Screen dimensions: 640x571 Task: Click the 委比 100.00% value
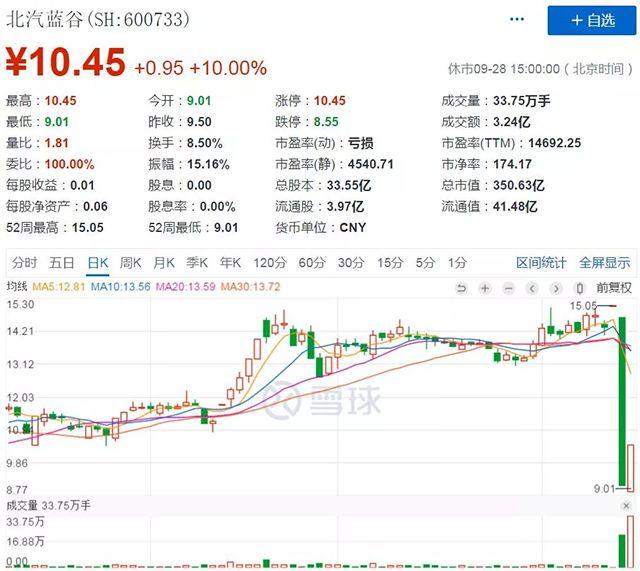click(69, 164)
